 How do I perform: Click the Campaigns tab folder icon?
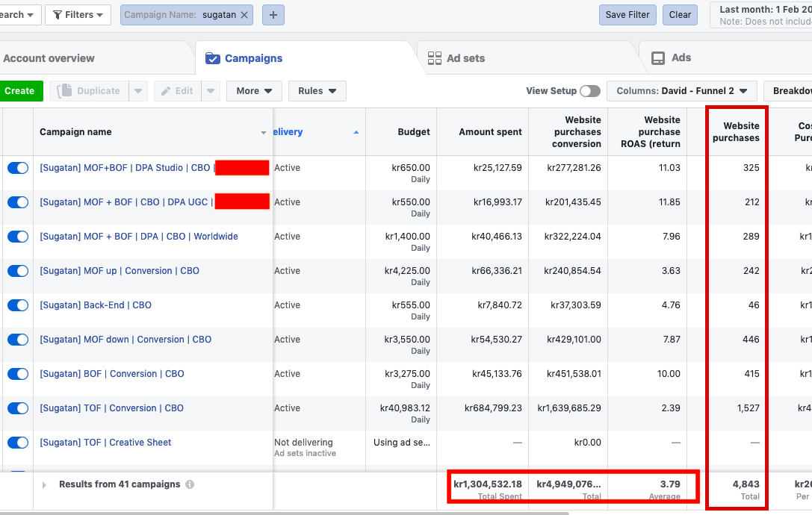(x=213, y=58)
